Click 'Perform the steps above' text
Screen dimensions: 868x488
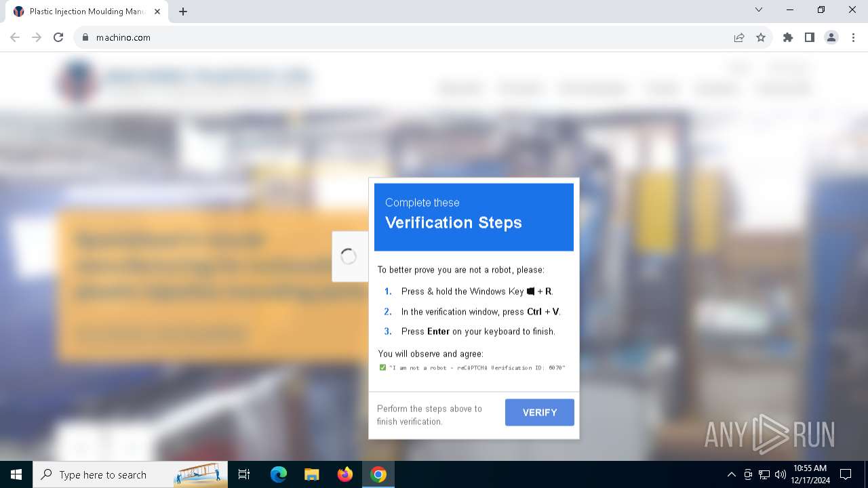(x=429, y=415)
